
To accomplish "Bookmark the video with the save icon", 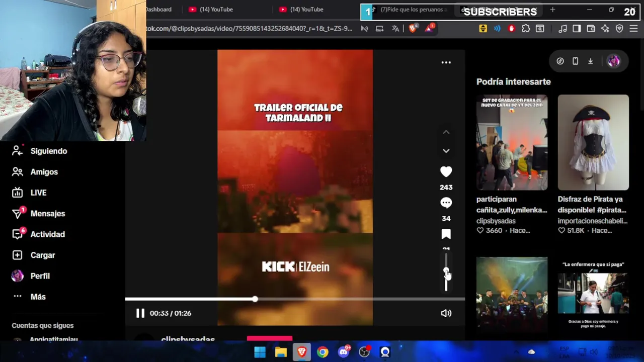I will [x=446, y=234].
